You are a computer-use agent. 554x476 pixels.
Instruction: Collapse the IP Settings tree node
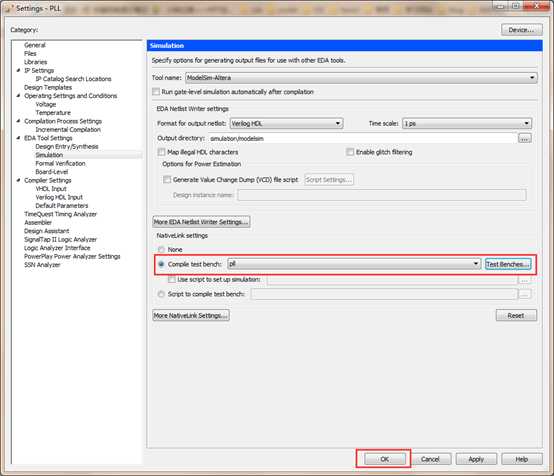click(x=18, y=70)
